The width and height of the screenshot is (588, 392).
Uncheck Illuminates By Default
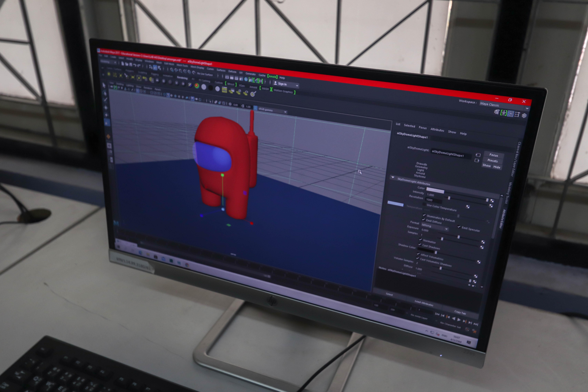click(424, 215)
